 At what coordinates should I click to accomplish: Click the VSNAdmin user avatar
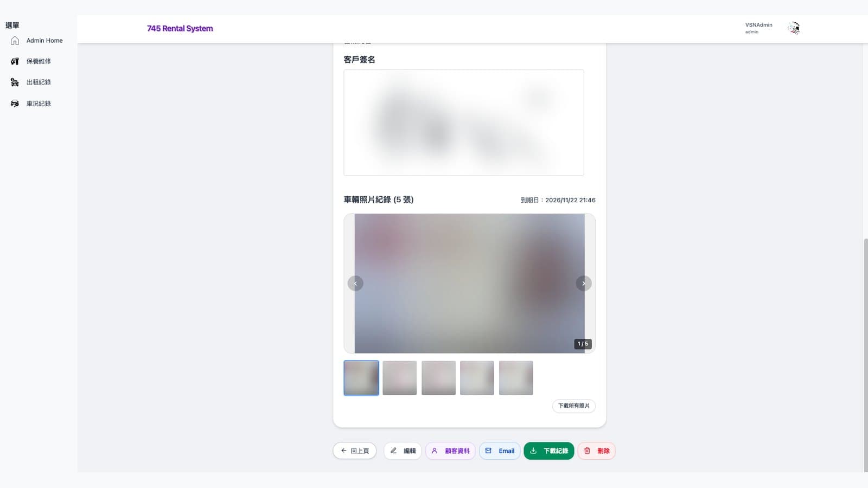pos(794,28)
